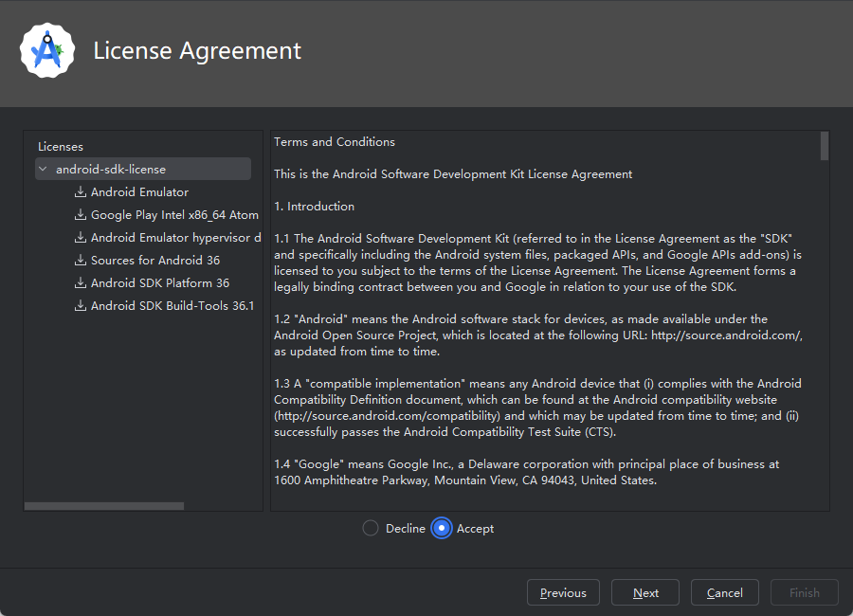
Task: Click the http://source.android.com/compatibility URL text
Action: click(387, 416)
